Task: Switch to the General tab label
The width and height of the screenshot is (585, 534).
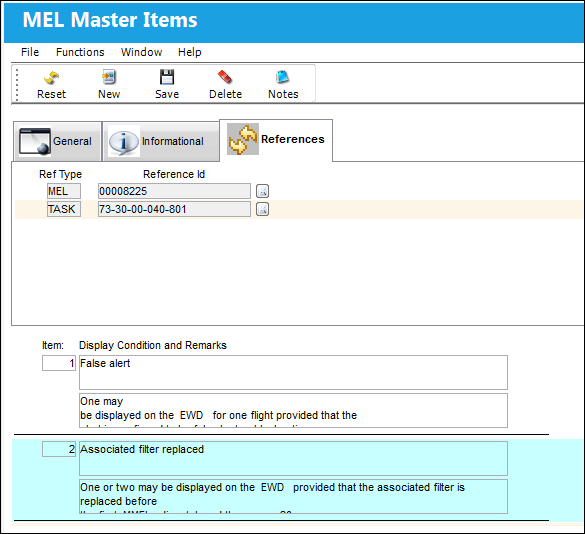Action: 72,141
